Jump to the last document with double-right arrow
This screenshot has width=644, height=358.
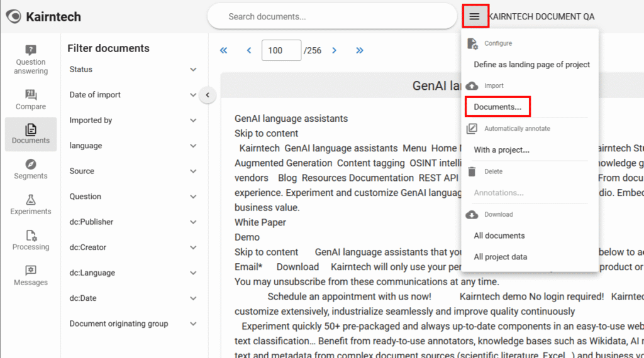[360, 50]
